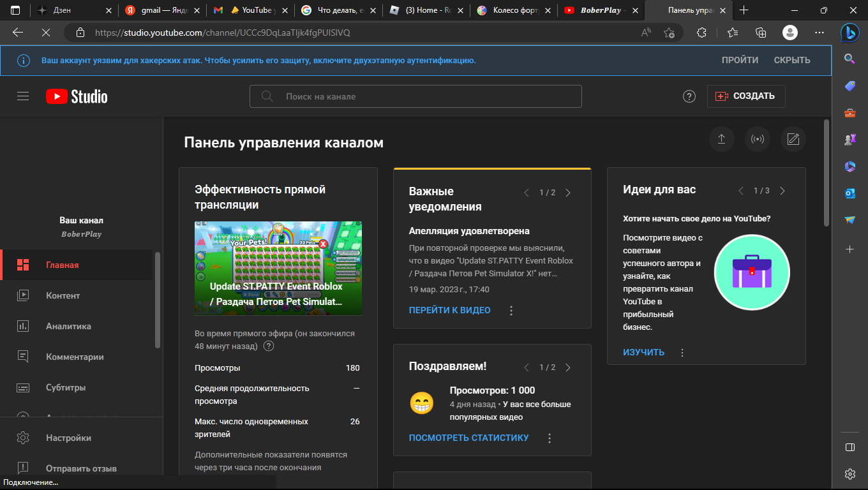The width and height of the screenshot is (868, 490).
Task: Click the Edge sidebar search icon
Action: pyautogui.click(x=849, y=59)
